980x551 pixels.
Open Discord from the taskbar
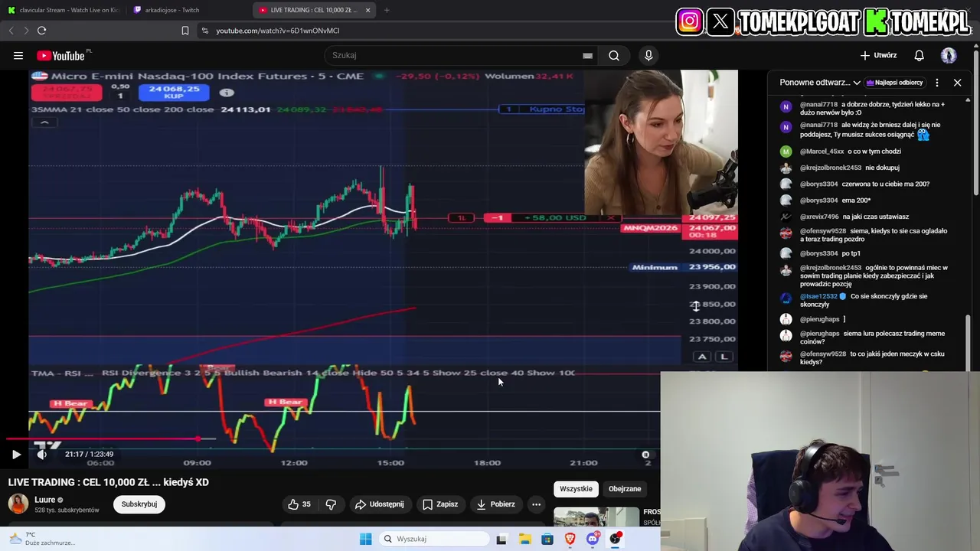593,539
